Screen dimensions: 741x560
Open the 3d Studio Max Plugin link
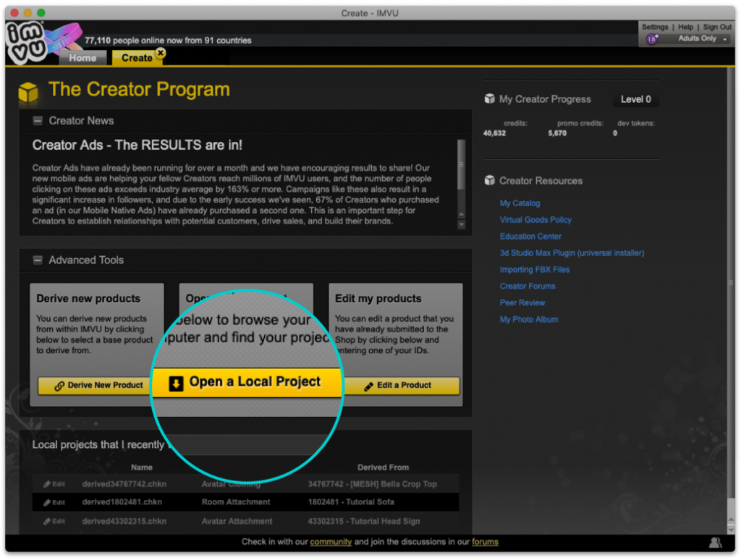572,253
